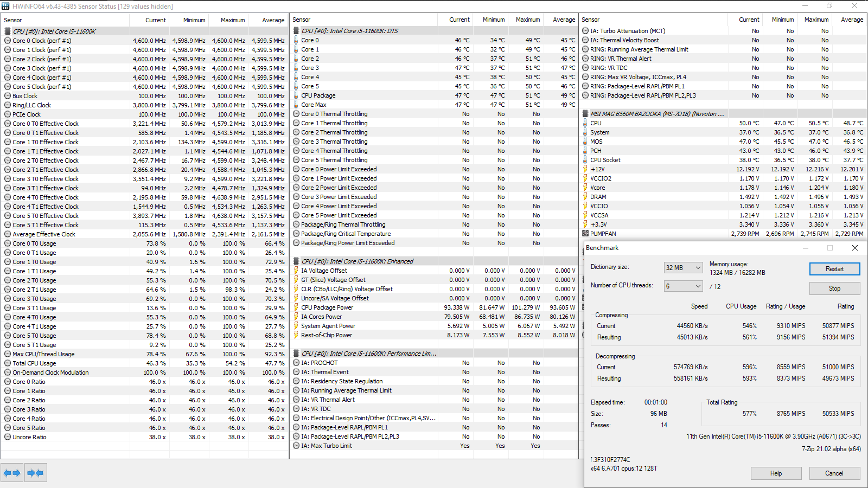Select the On-Demand Clock Modulation row
The width and height of the screenshot is (868, 488).
tap(144, 373)
